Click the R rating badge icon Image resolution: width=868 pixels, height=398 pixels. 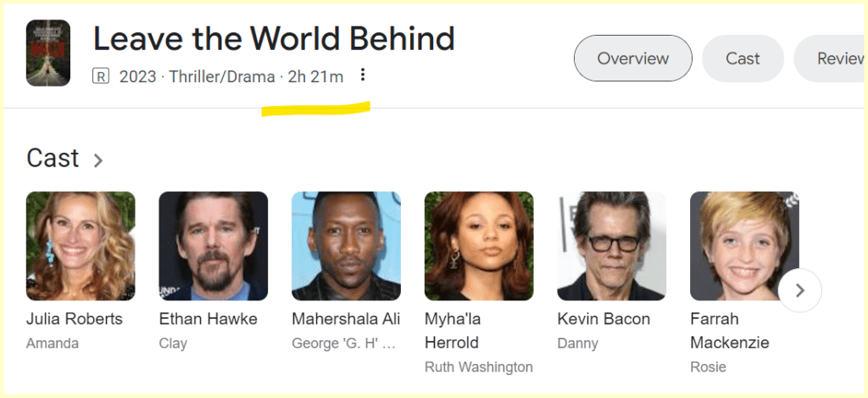click(x=101, y=77)
